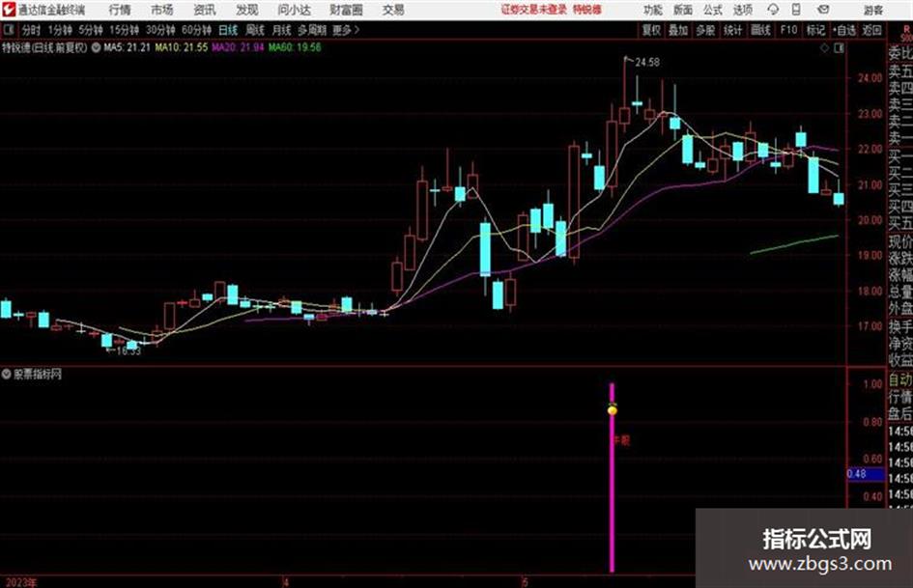Open the 公式 menu

tap(713, 10)
